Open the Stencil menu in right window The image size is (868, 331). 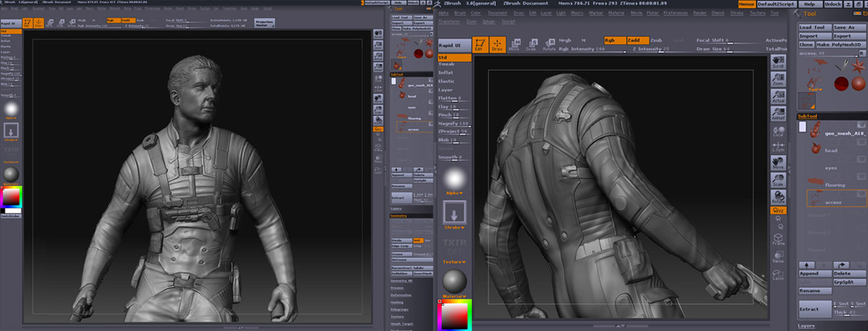(x=719, y=12)
